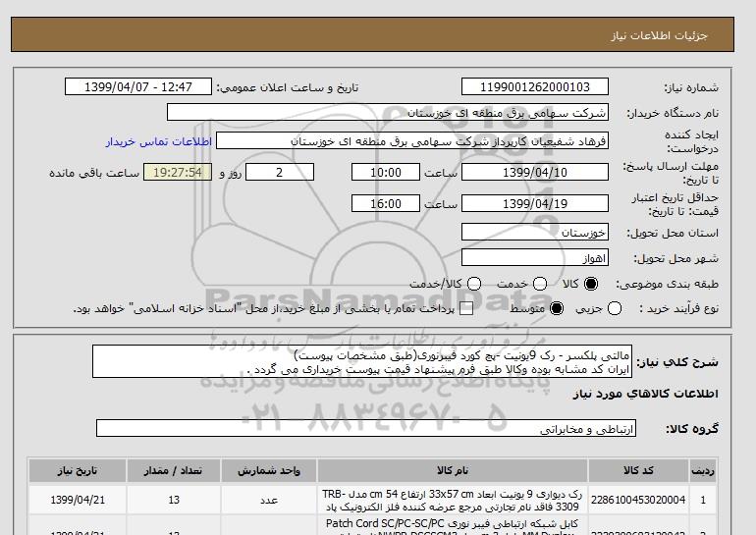756x535 pixels.
Task: Choose the متوسط purchase type radio
Action: coord(557,308)
